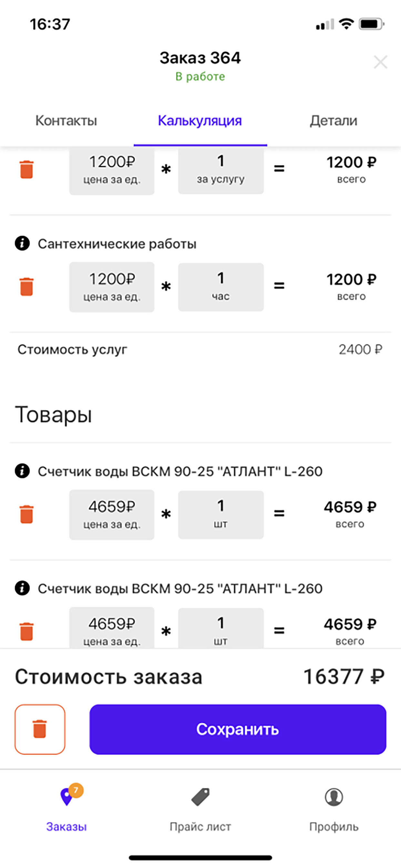Edit quantity of first Счетчик воды
This screenshot has height=868, width=401.
coord(221,514)
